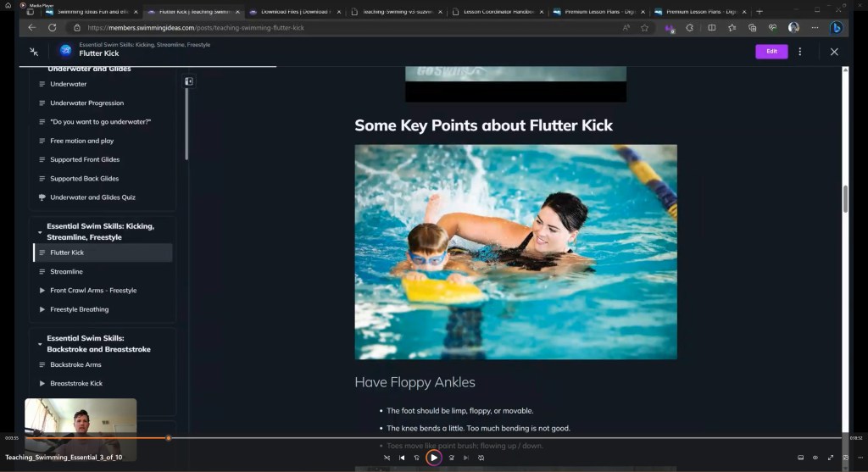The width and height of the screenshot is (868, 472).
Task: Open browser split screen icon
Action: tap(711, 28)
